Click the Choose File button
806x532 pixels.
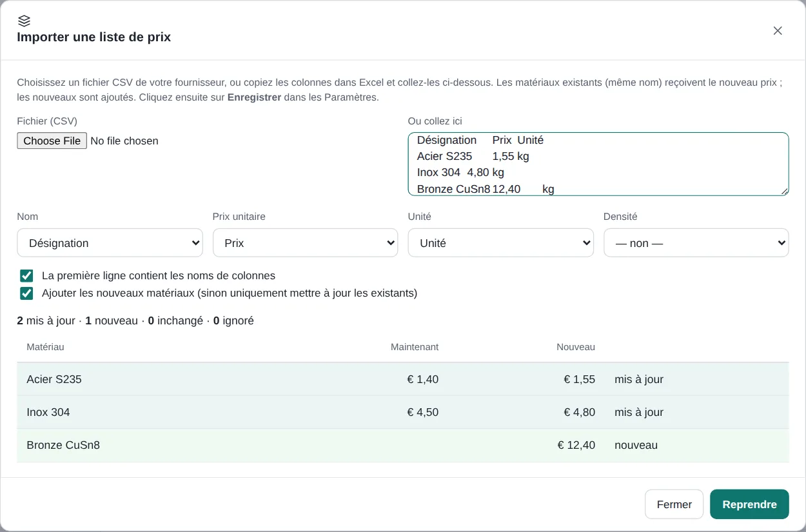coord(52,141)
